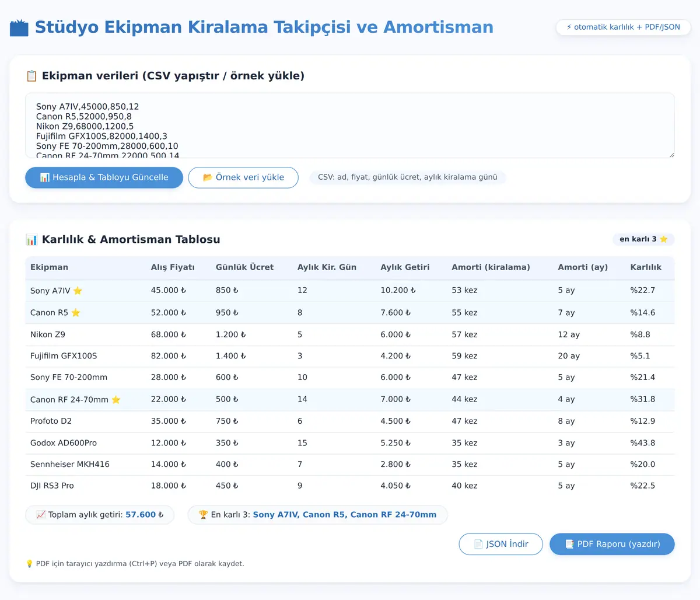This screenshot has width=700, height=600.
Task: Click the chart icon beside Karlılık & Amortisman Tablosu
Action: [32, 239]
